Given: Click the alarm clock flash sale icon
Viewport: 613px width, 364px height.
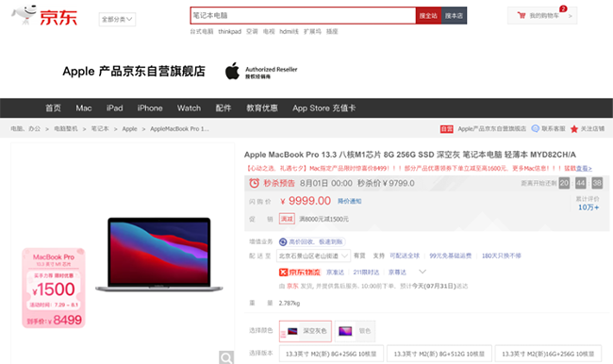Looking at the screenshot, I should (254, 183).
